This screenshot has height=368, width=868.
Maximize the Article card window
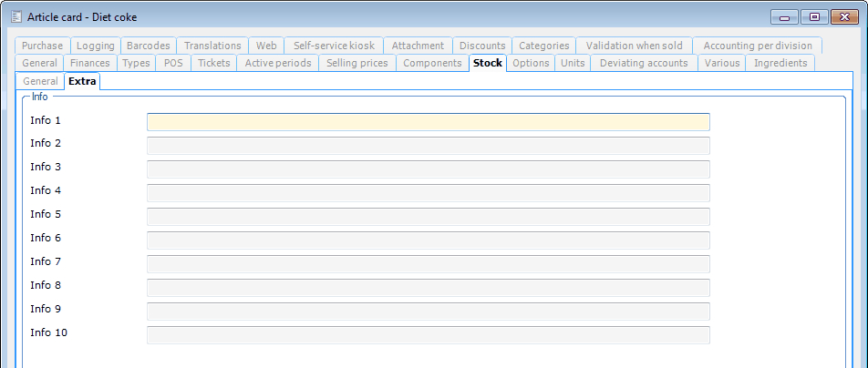814,16
